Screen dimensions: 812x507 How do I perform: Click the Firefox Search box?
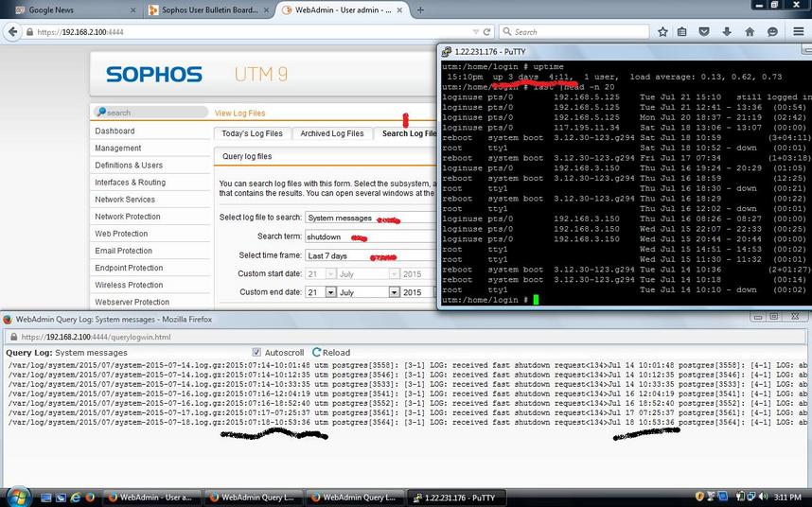point(574,32)
